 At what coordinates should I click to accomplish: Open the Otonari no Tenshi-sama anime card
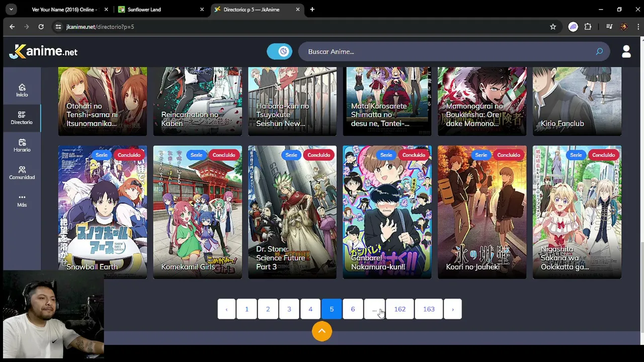pos(103,101)
